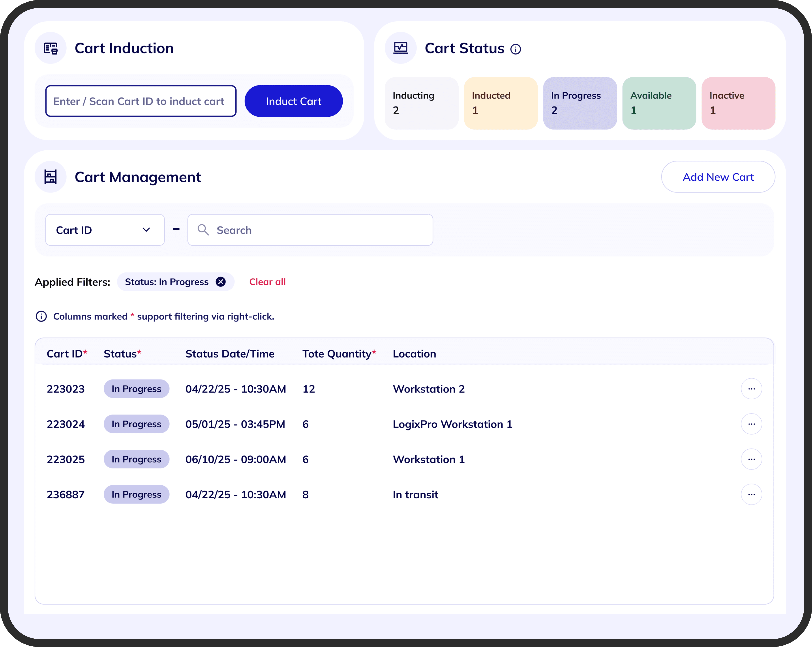Click cart ID 223023 cell
The image size is (812, 647).
point(66,389)
